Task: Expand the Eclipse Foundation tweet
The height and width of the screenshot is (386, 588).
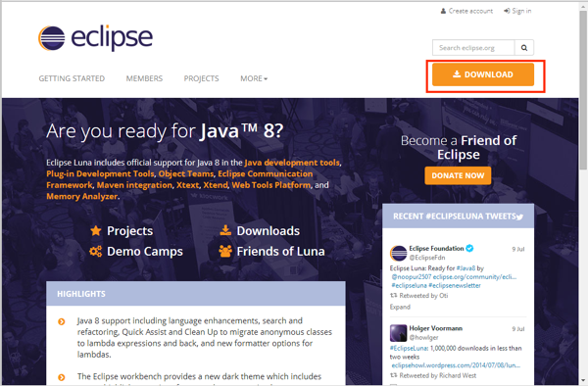Action: (400, 307)
